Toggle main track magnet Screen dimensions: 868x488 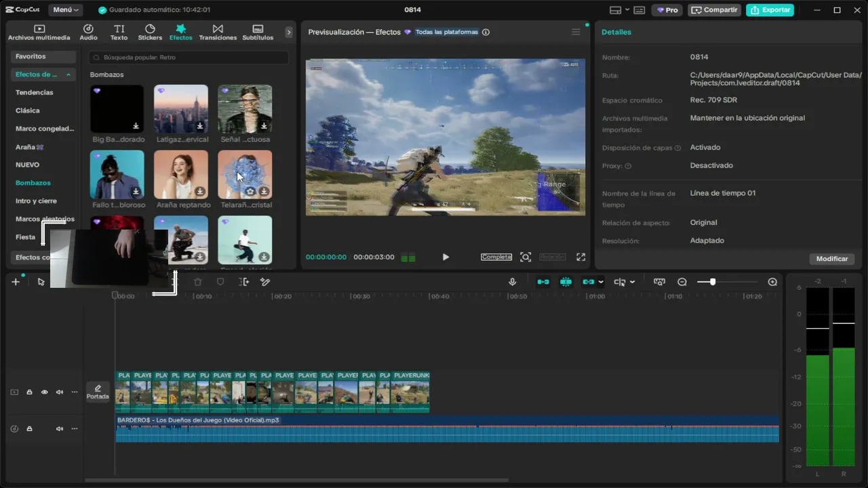[543, 282]
